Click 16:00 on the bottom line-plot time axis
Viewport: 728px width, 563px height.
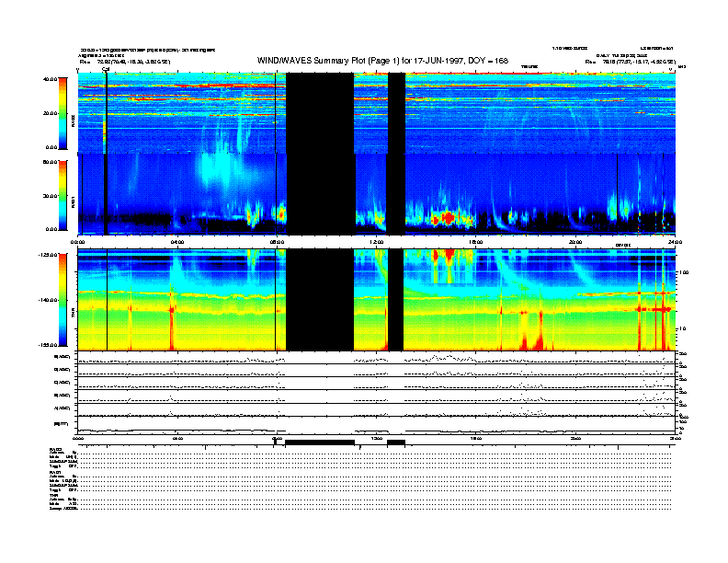pyautogui.click(x=476, y=438)
